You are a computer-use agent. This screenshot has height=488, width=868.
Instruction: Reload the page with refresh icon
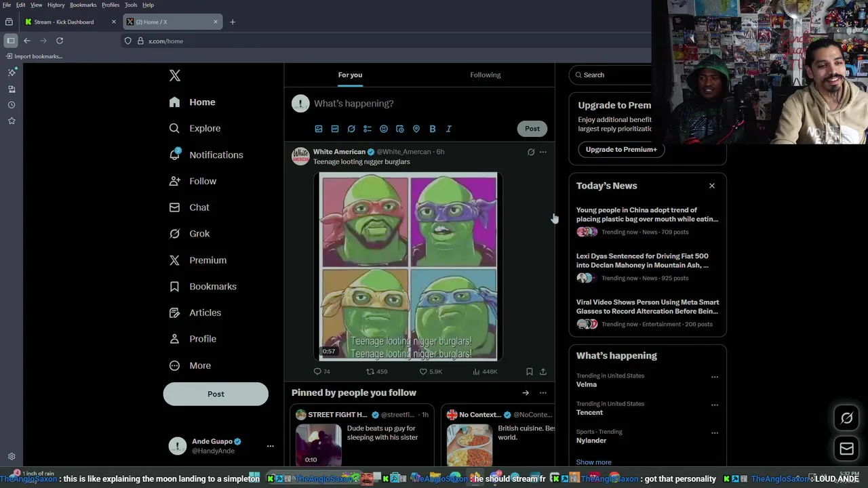(60, 41)
